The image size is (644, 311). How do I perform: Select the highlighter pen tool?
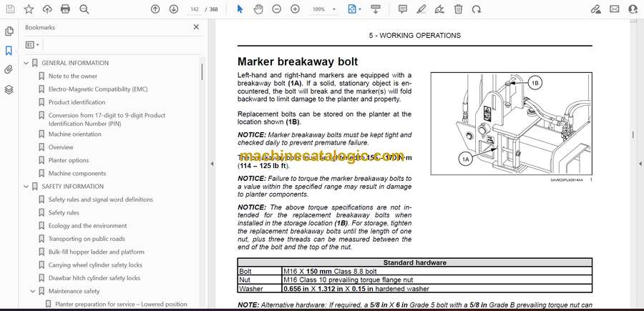click(x=421, y=9)
